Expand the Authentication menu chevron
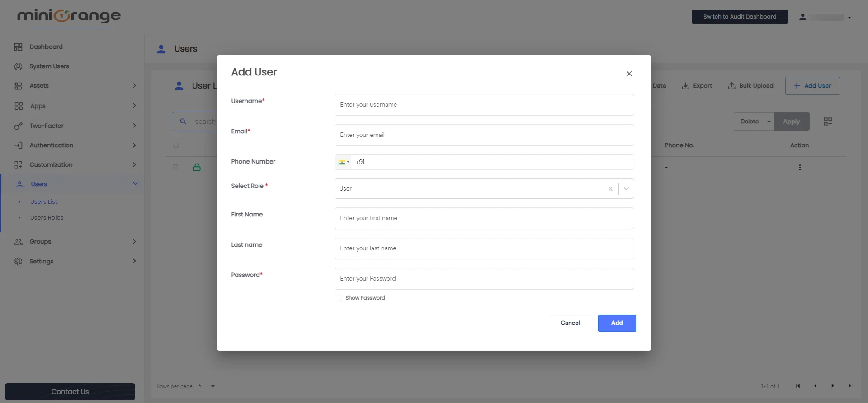The image size is (868, 403). point(134,145)
